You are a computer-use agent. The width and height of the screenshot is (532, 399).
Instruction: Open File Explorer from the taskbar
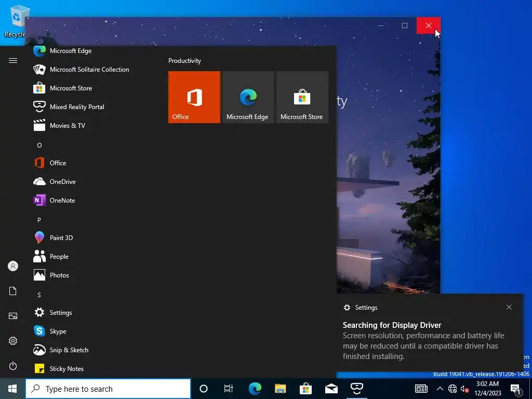(280, 389)
